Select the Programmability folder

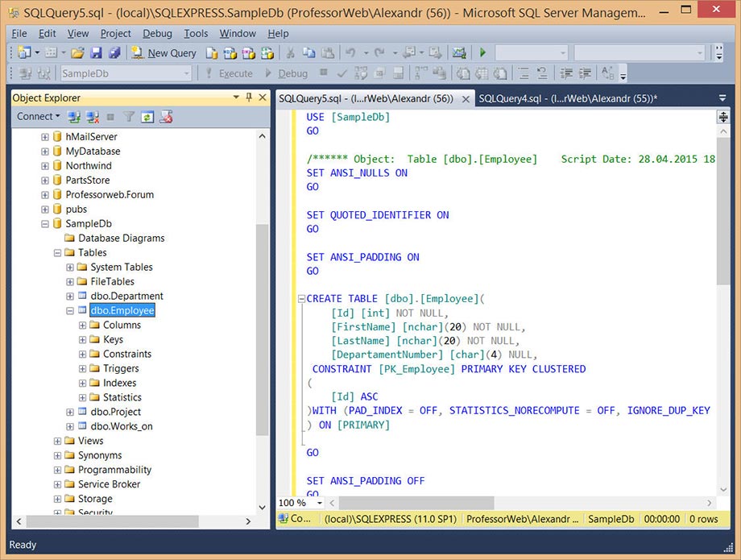click(114, 470)
